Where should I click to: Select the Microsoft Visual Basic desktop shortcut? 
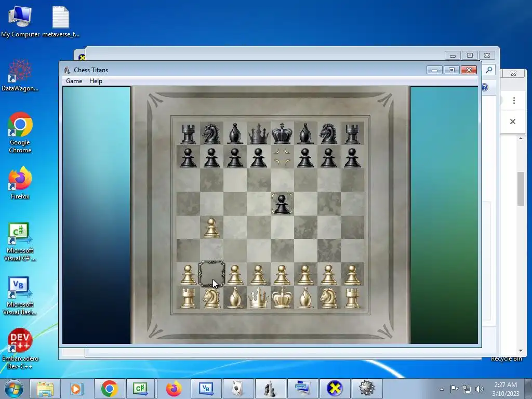(20, 296)
